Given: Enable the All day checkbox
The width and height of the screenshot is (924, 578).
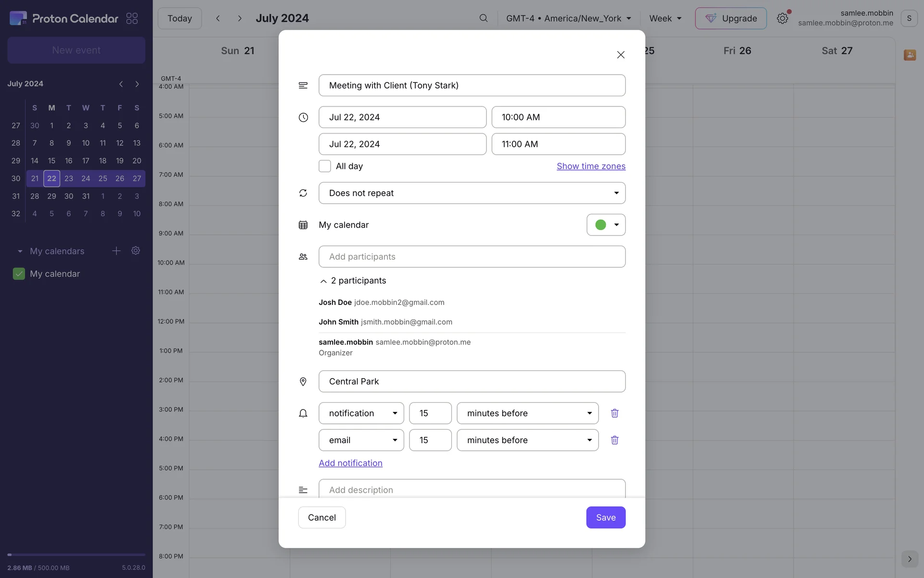Looking at the screenshot, I should pyautogui.click(x=325, y=166).
